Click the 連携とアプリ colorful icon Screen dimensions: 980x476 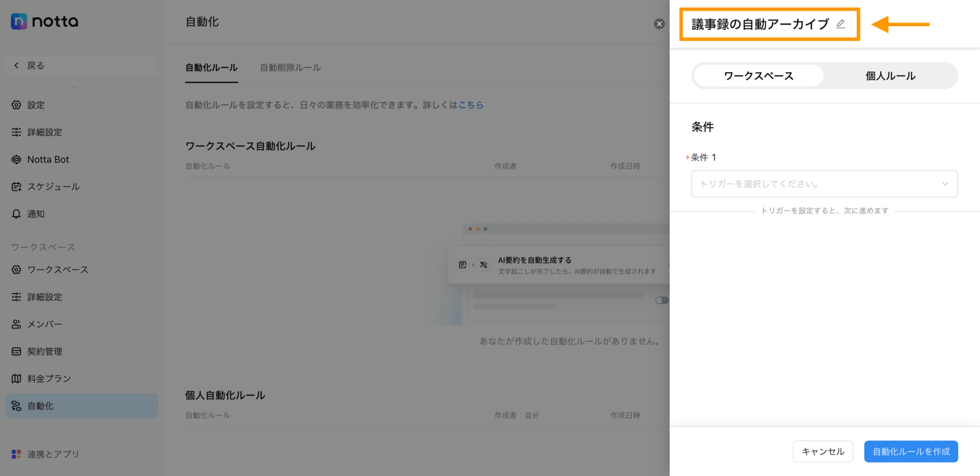pos(17,454)
